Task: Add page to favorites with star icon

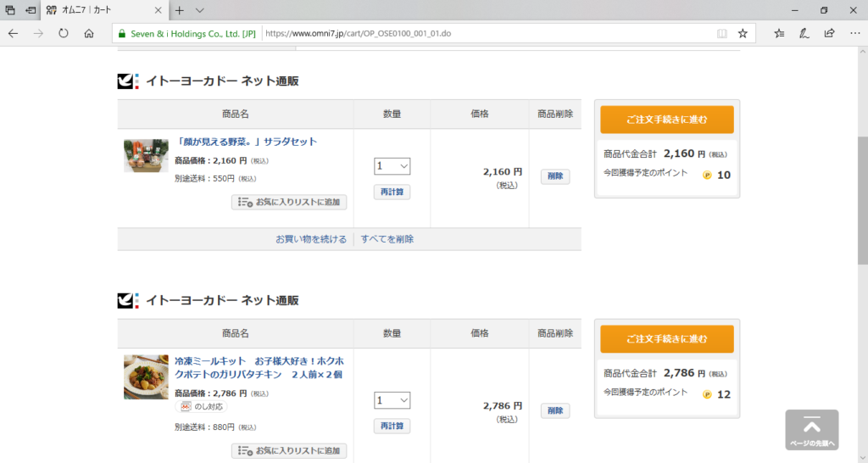Action: coord(743,33)
